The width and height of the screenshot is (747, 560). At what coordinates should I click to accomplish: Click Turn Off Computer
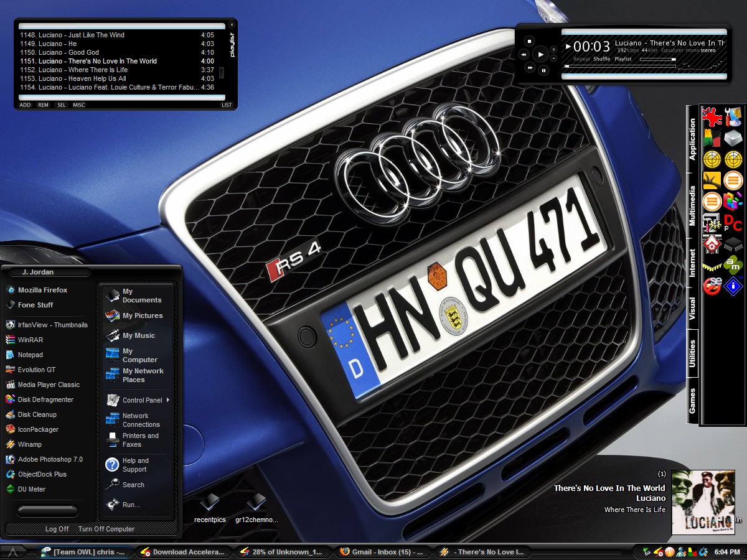[106, 529]
